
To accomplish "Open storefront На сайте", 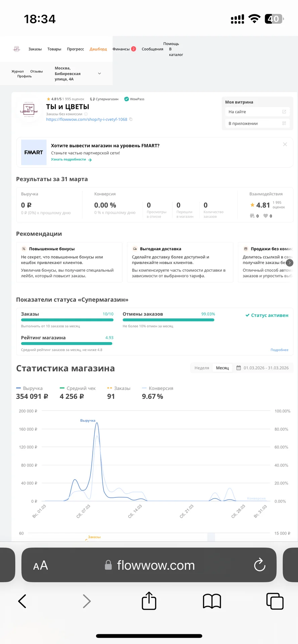I will pos(257,112).
